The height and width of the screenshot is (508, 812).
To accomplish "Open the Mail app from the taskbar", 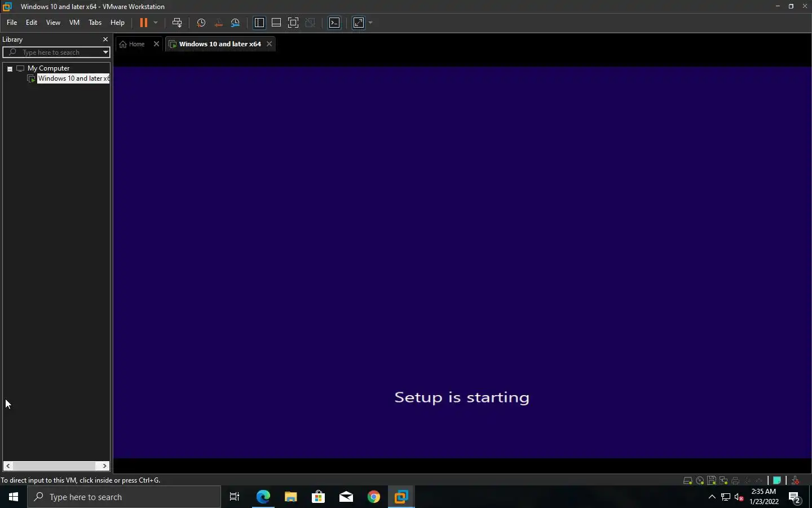I will [346, 497].
